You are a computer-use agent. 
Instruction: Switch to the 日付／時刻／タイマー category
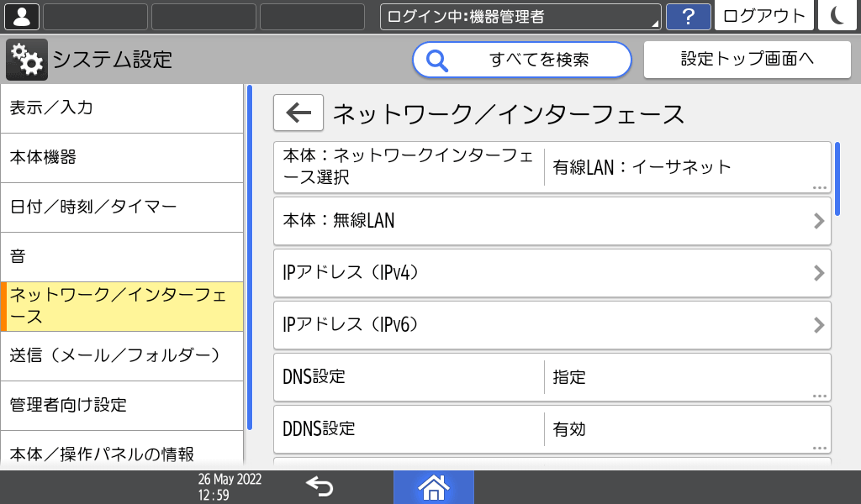tap(123, 207)
